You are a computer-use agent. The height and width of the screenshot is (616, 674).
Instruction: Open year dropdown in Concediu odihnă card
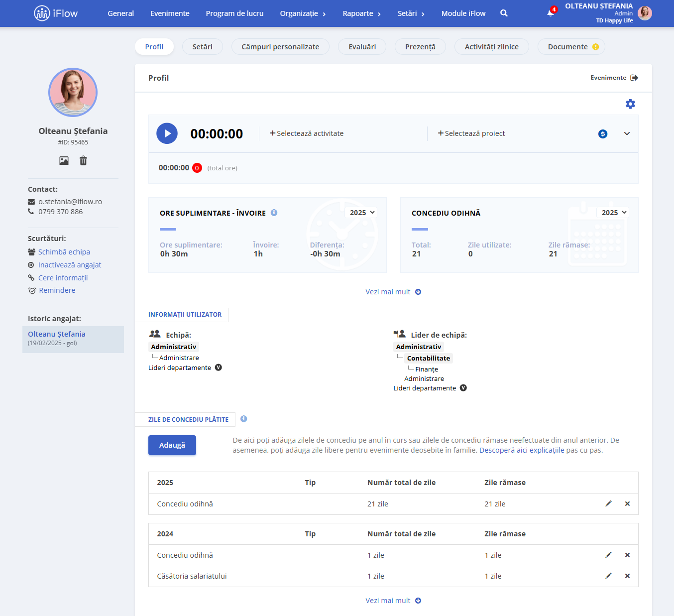tap(613, 213)
